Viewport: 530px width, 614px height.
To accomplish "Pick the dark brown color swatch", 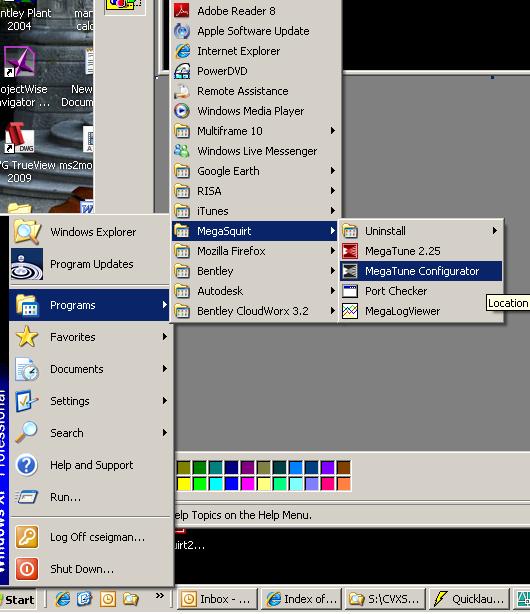I will (x=344, y=467).
